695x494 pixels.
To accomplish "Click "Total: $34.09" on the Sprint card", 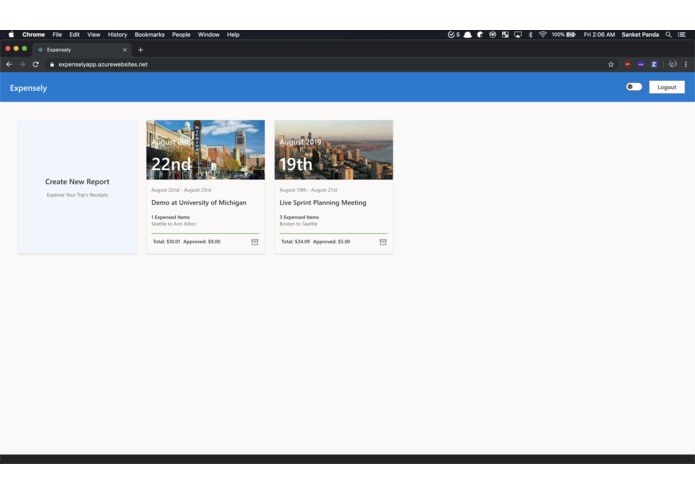I will [x=295, y=242].
